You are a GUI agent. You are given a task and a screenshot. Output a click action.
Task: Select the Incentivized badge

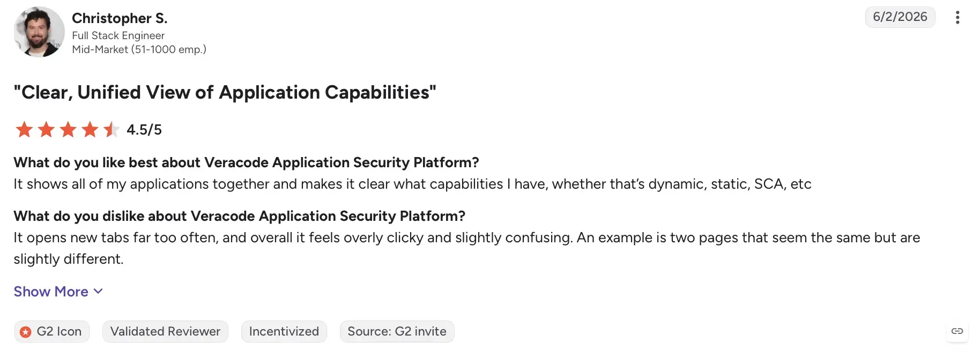coord(284,331)
